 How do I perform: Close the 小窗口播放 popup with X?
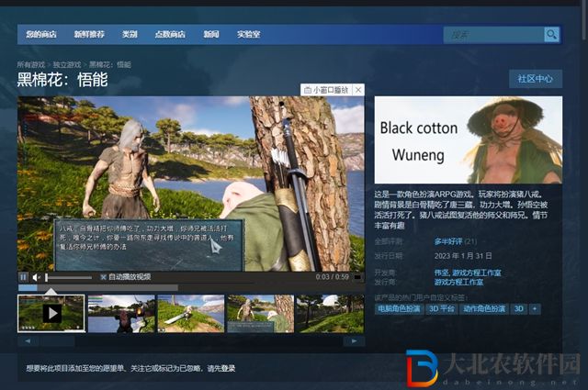point(358,90)
